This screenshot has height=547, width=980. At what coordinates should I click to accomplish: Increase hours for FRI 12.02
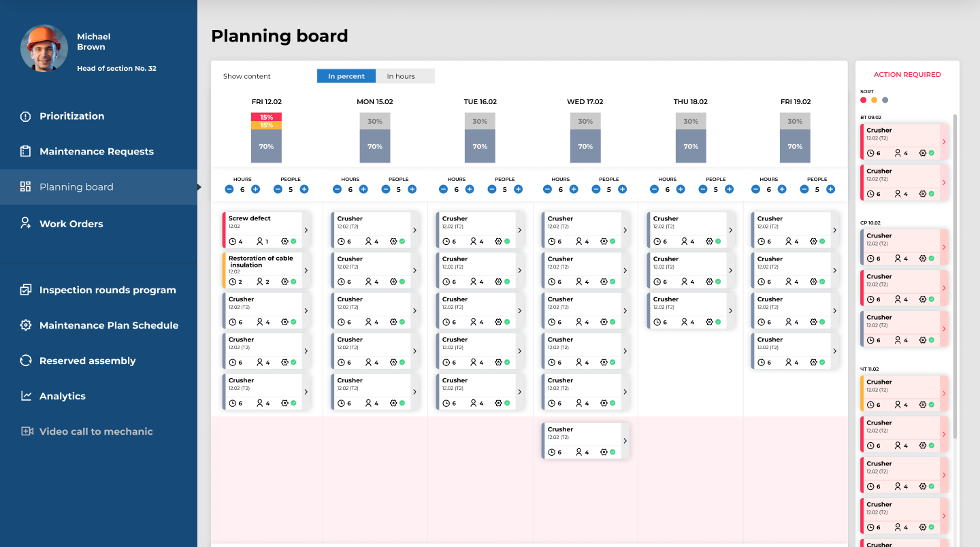point(255,189)
